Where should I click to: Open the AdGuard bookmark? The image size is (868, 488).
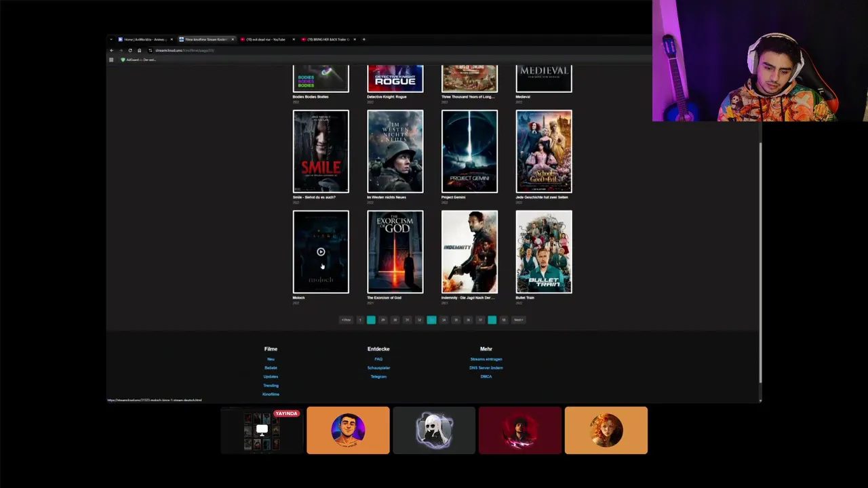(x=138, y=60)
